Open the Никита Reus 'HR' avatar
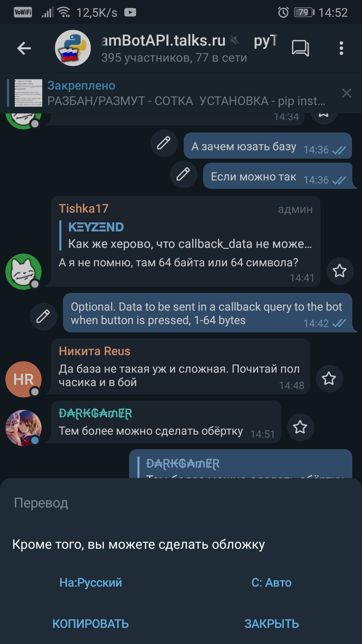Viewport: 362px width, 644px height. click(x=23, y=379)
